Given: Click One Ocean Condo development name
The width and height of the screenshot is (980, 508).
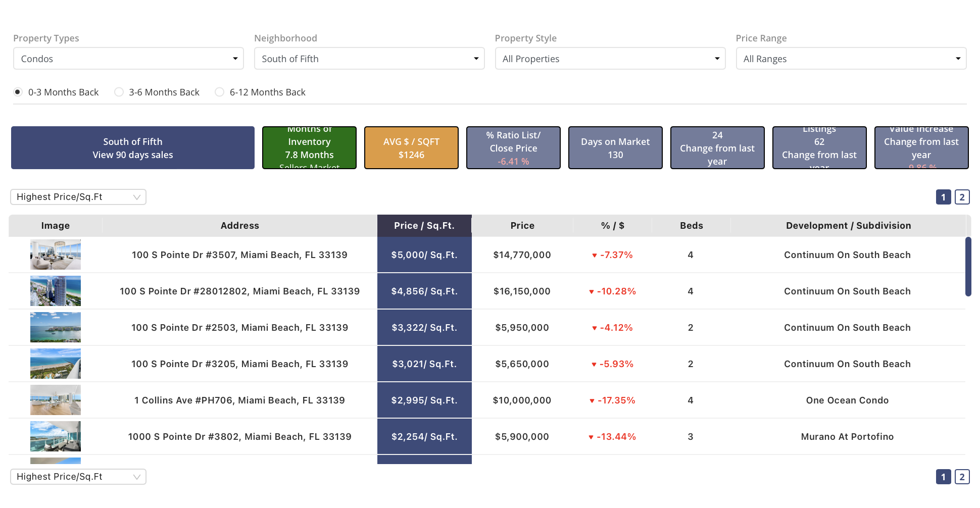Looking at the screenshot, I should pyautogui.click(x=848, y=400).
